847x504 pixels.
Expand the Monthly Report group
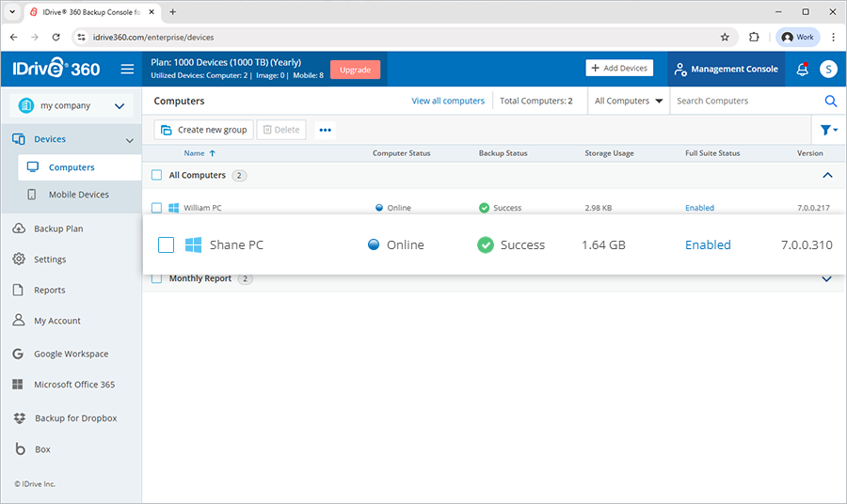click(x=826, y=279)
